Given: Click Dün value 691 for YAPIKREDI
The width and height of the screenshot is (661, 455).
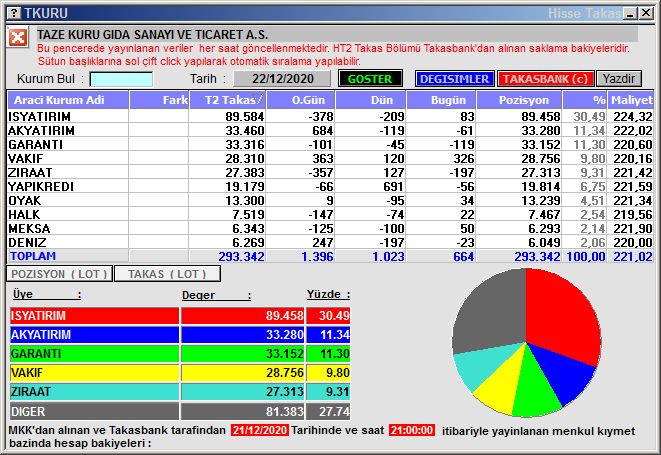Looking at the screenshot, I should (393, 186).
